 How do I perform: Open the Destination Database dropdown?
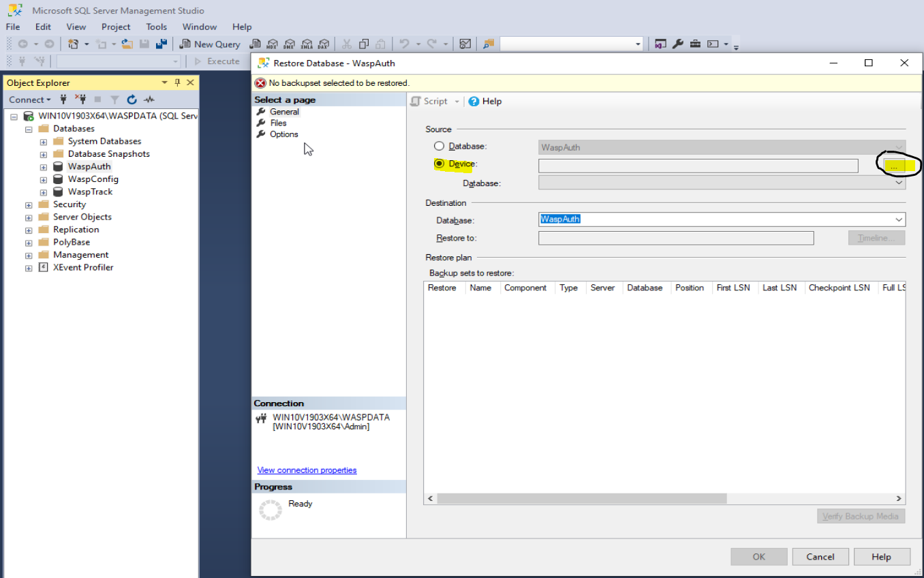tap(899, 219)
